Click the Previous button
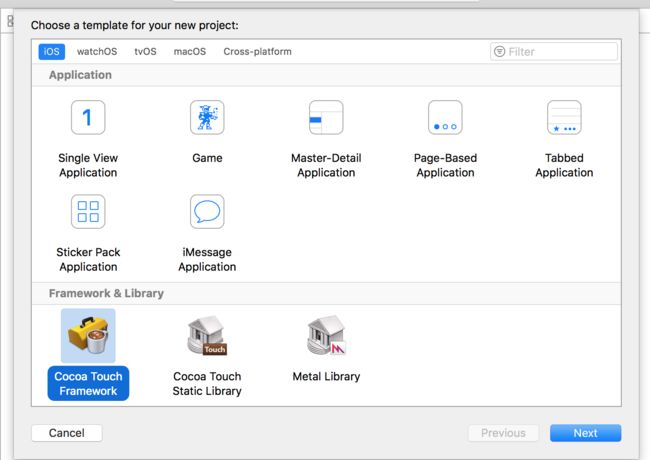This screenshot has height=460, width=650. 503,433
